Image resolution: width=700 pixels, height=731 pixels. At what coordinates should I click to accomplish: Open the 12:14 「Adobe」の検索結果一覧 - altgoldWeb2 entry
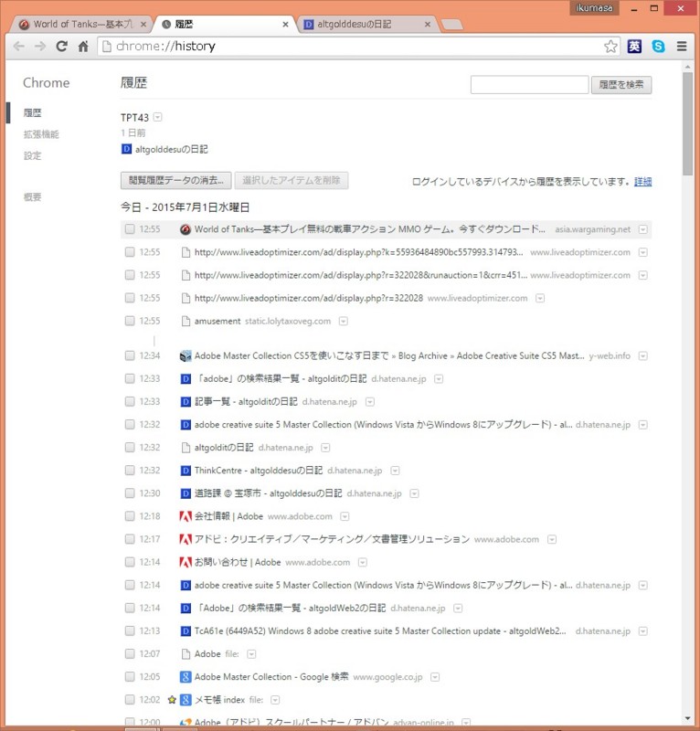[290, 608]
